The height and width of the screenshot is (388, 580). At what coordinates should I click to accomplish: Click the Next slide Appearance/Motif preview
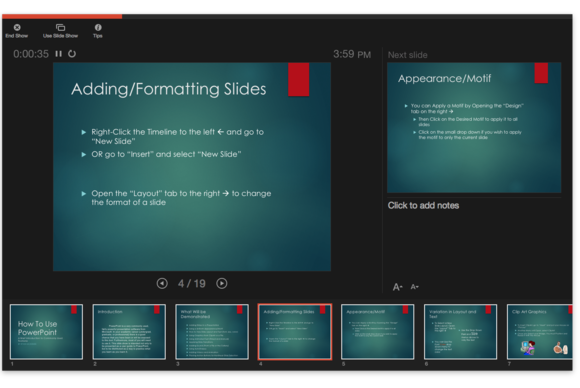[x=474, y=128]
